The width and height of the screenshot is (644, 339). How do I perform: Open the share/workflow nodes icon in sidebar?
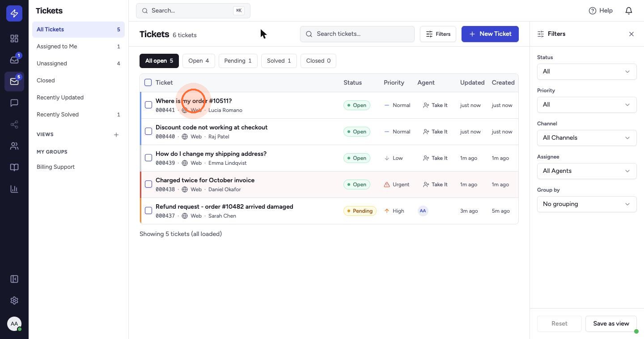pyautogui.click(x=14, y=124)
